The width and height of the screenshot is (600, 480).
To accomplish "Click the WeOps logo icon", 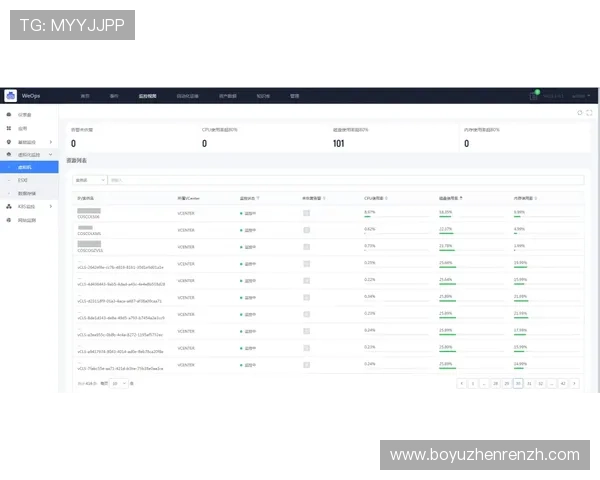I will tap(11, 96).
